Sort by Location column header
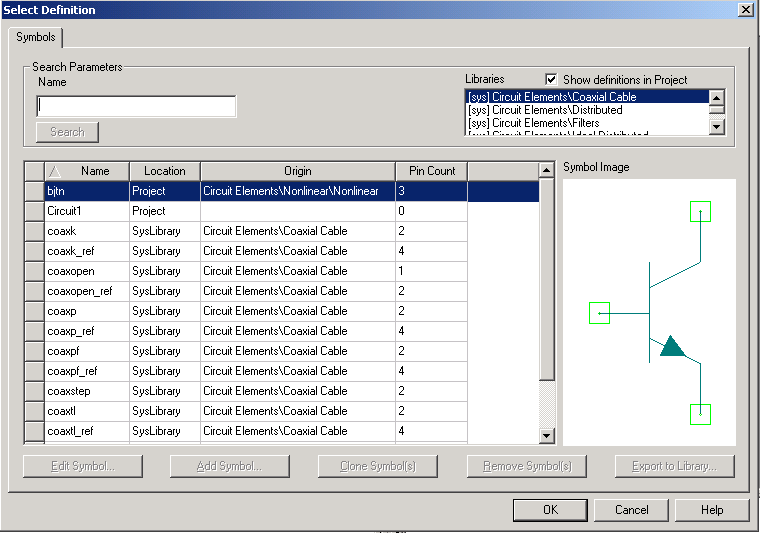The width and height of the screenshot is (760, 533). [x=164, y=171]
